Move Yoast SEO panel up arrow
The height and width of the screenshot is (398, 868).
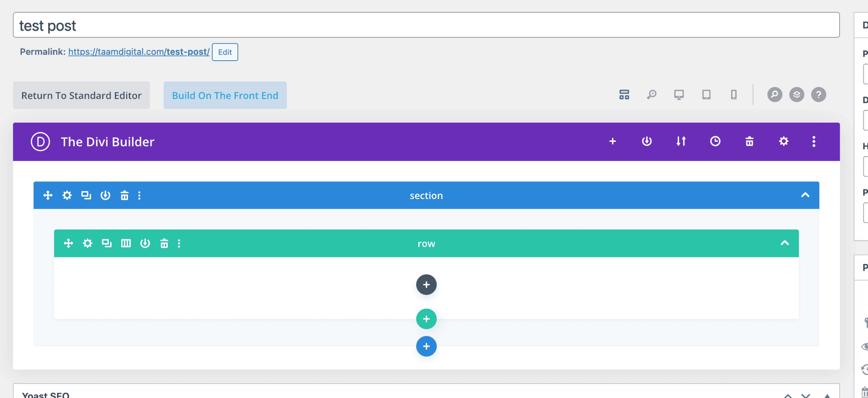coord(788,395)
